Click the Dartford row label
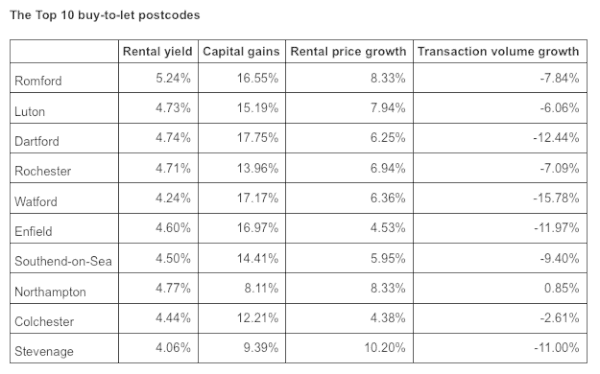The height and width of the screenshot is (374, 600). 37,141
